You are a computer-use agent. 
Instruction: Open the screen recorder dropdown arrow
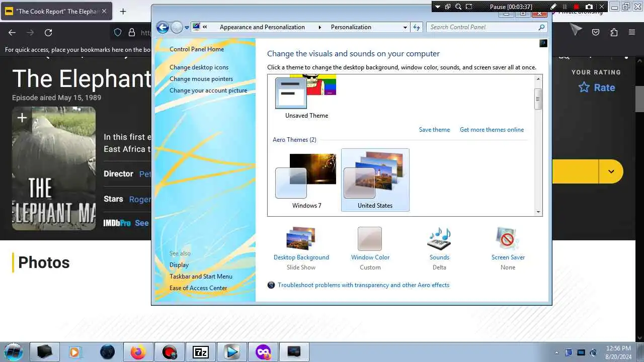tap(437, 7)
